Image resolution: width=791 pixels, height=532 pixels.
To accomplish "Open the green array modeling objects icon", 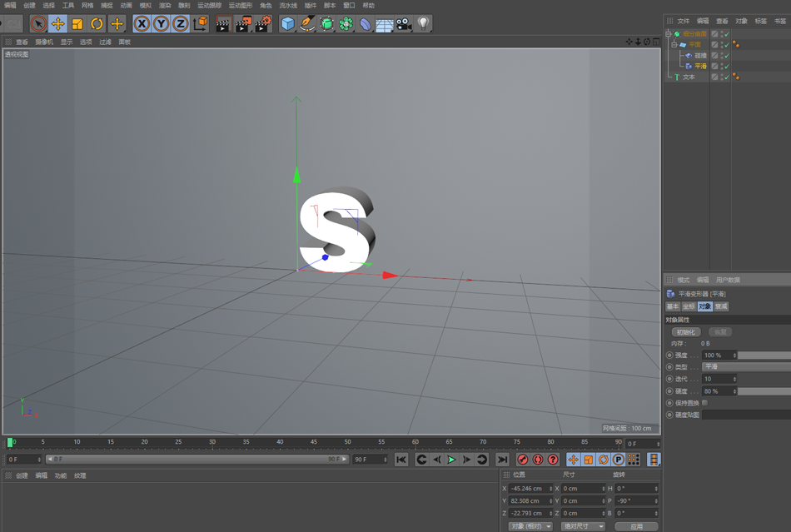I will point(346,23).
